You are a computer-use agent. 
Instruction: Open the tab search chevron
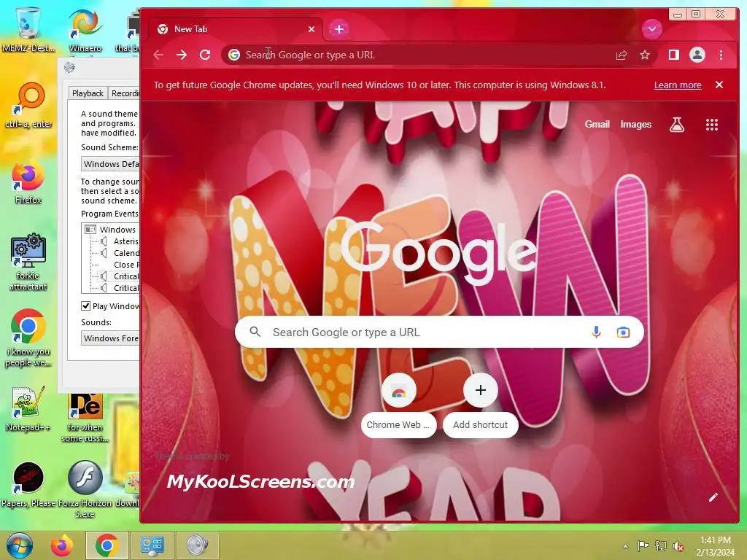651,29
